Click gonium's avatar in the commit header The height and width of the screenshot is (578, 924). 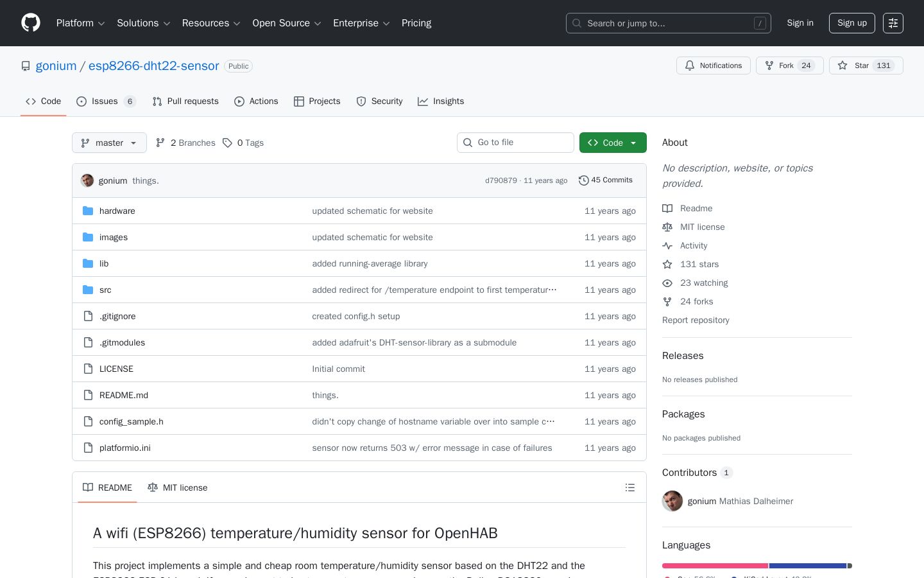click(87, 180)
